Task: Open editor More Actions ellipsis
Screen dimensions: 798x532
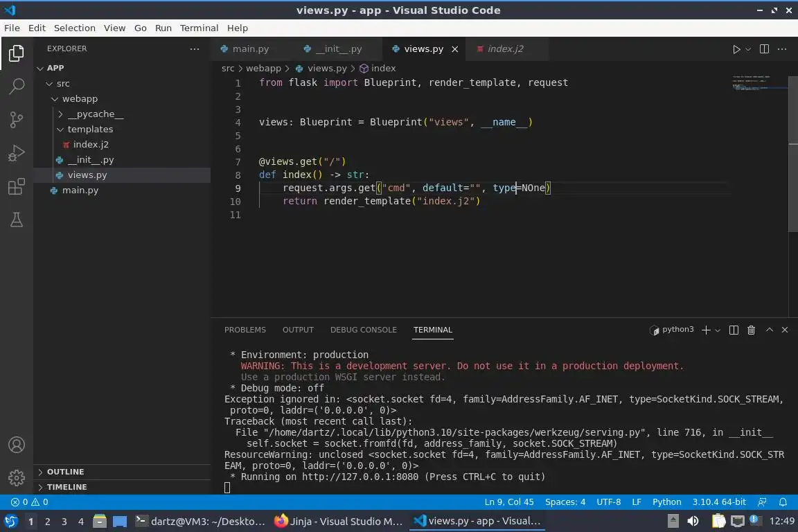Action: point(782,49)
